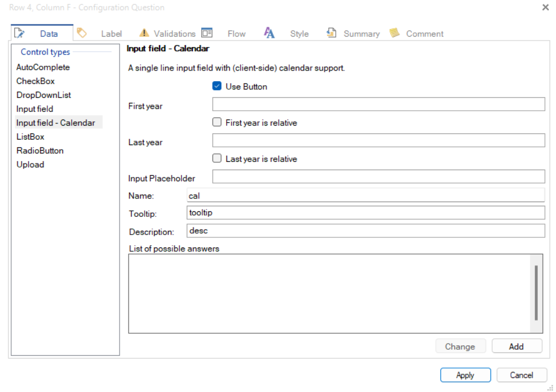This screenshot has height=392, width=556.
Task: Open the Label tab
Action: (x=111, y=34)
